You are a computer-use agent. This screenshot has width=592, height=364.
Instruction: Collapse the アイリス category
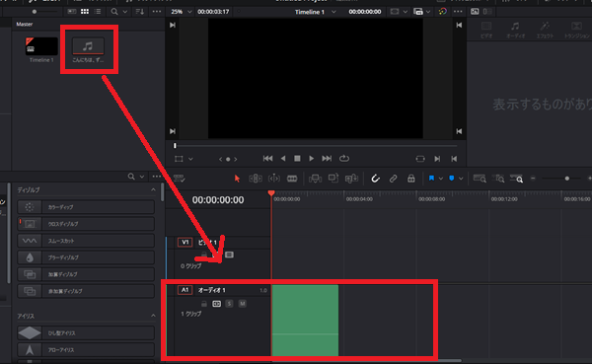pyautogui.click(x=153, y=316)
